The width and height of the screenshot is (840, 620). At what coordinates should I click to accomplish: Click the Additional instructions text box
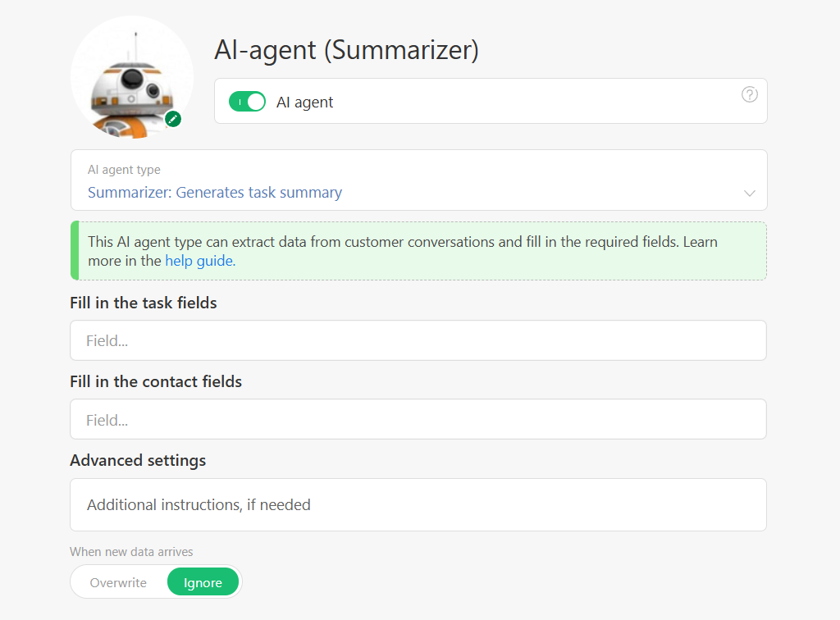point(418,504)
